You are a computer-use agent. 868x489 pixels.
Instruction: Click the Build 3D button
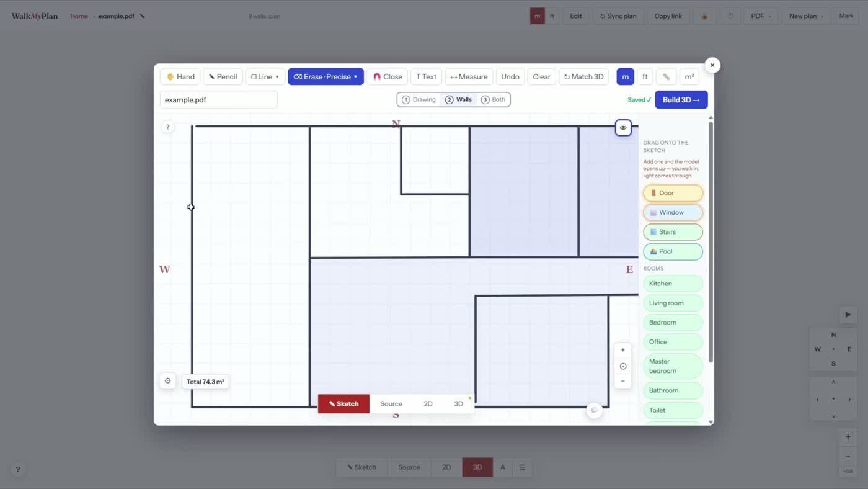(x=681, y=100)
